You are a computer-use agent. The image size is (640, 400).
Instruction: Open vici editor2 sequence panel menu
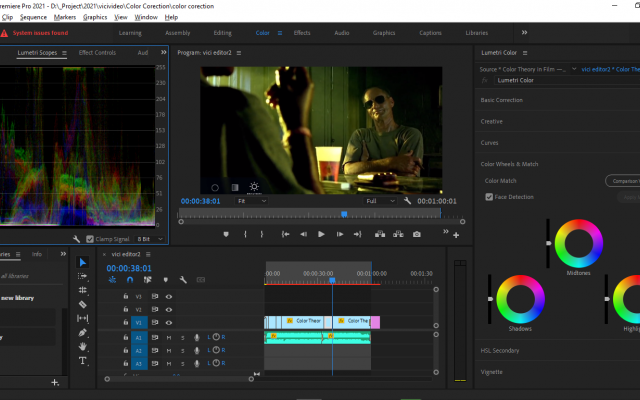tap(148, 254)
